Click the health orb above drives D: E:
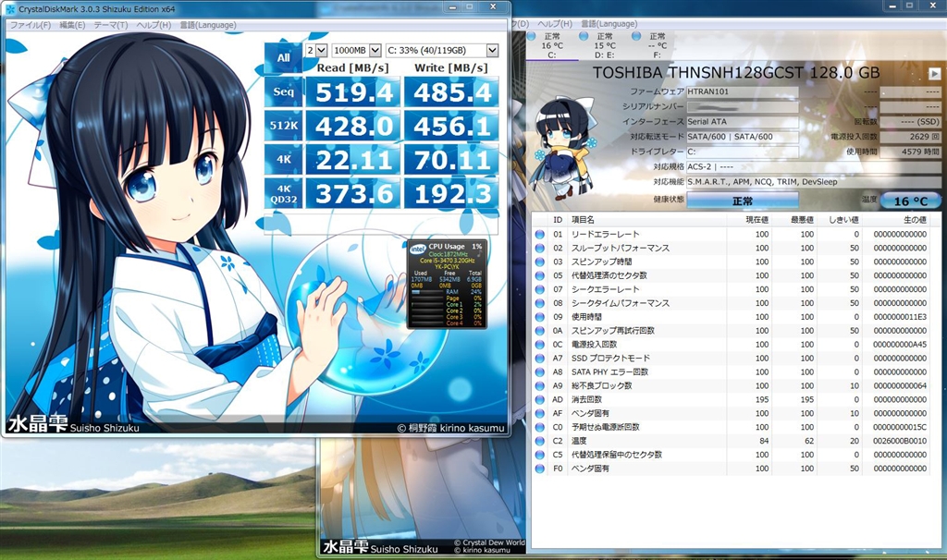Viewport: 947px width, 560px height. click(584, 36)
